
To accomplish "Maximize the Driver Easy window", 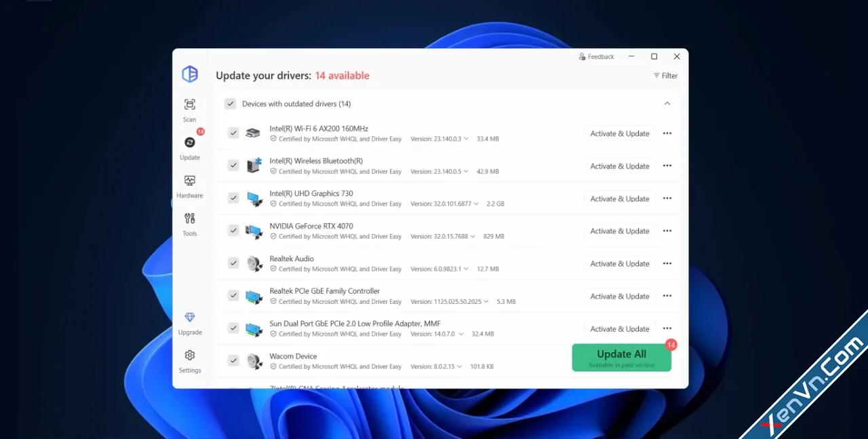I will click(654, 57).
